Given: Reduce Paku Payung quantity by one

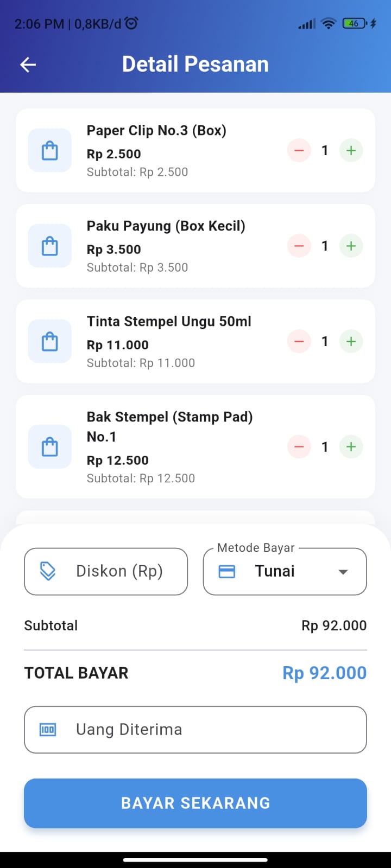Looking at the screenshot, I should click(299, 246).
